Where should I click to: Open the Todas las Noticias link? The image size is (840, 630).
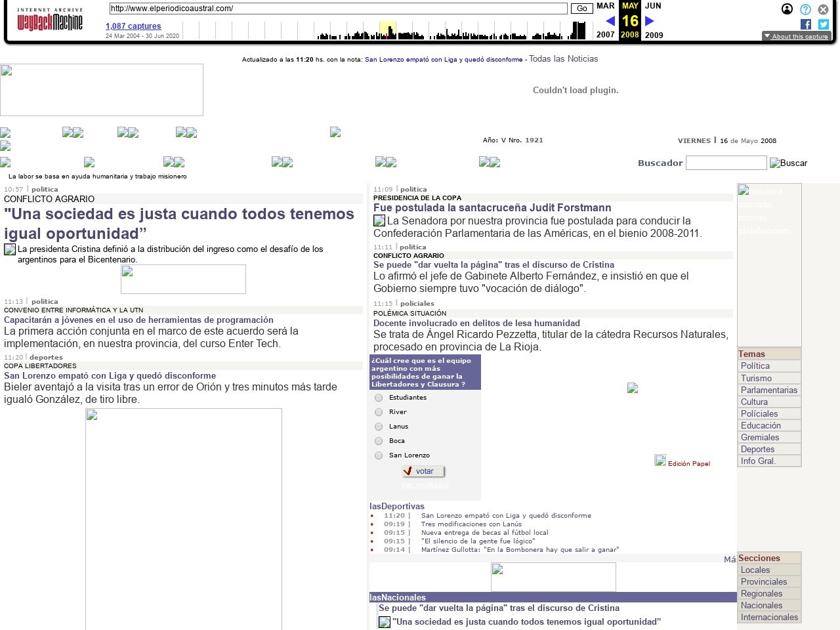[x=562, y=58]
